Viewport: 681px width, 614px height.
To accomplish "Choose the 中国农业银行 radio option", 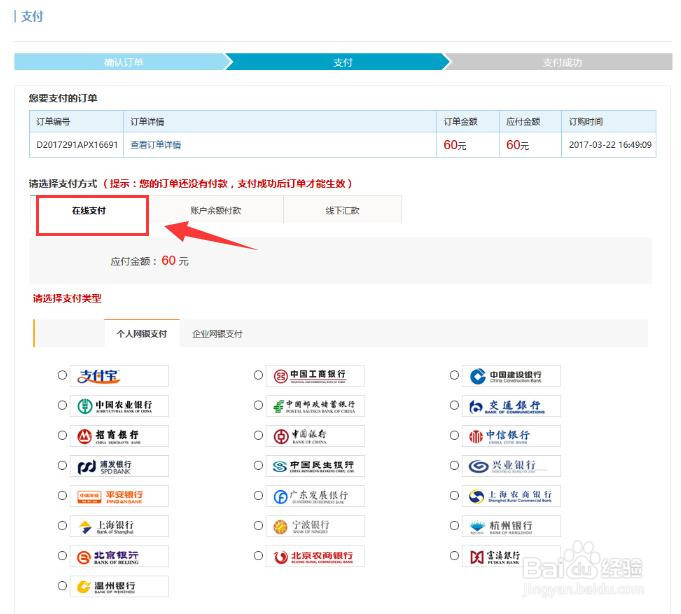I will (62, 405).
